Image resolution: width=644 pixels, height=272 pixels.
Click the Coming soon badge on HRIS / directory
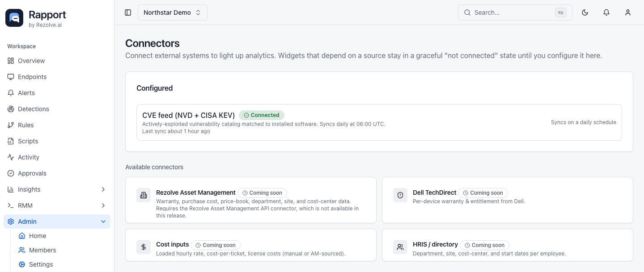click(x=484, y=245)
